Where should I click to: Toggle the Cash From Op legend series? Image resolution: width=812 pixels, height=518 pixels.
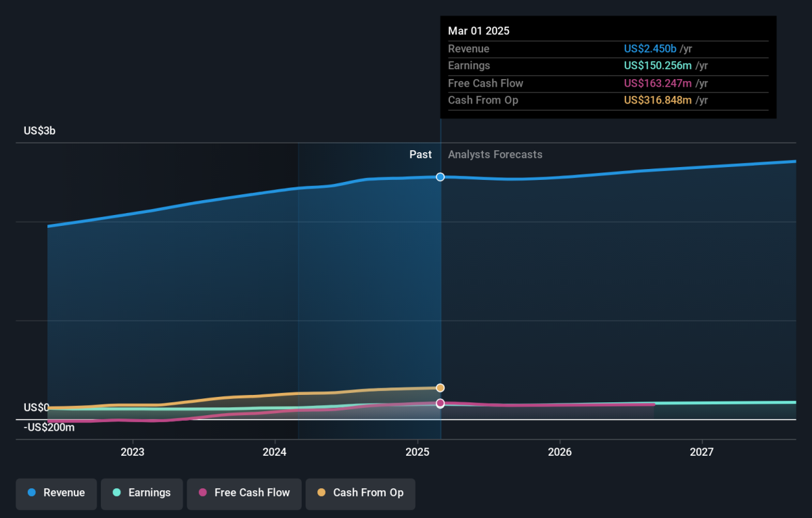point(360,493)
